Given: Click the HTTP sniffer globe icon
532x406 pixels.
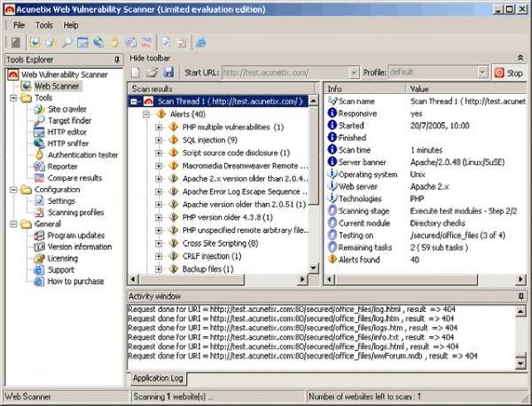Looking at the screenshot, I should [x=40, y=143].
